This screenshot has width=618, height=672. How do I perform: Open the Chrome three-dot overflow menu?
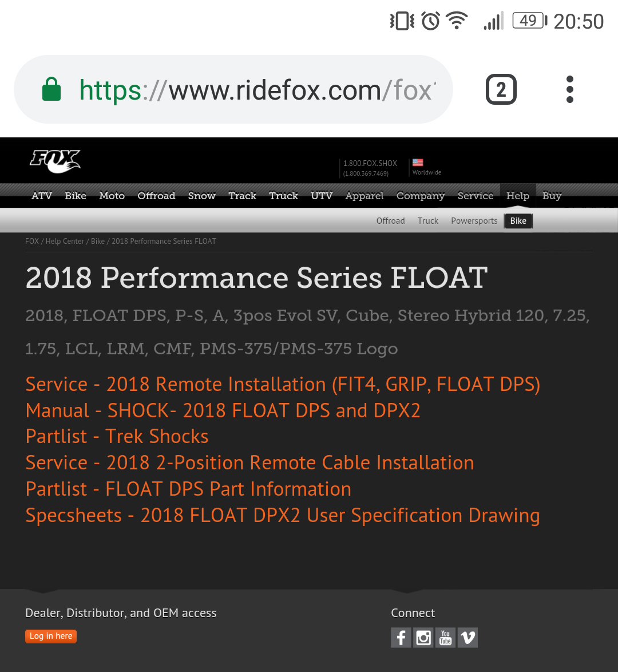[x=569, y=89]
